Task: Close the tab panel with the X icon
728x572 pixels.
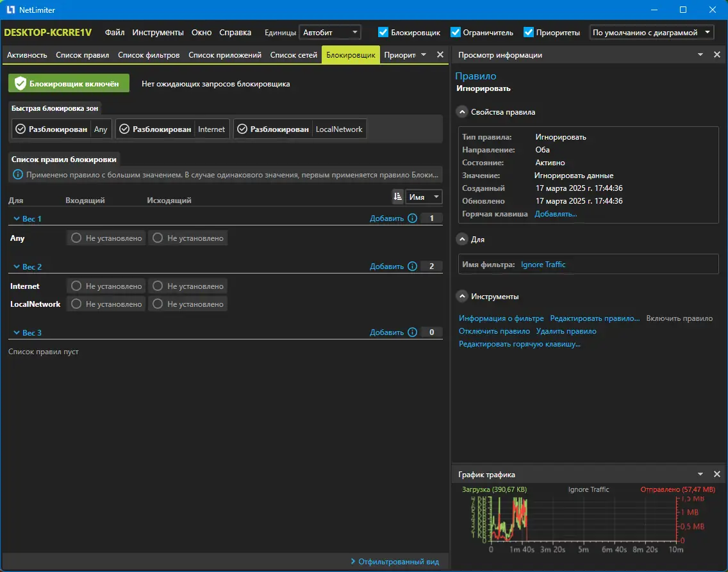Action: click(x=440, y=55)
